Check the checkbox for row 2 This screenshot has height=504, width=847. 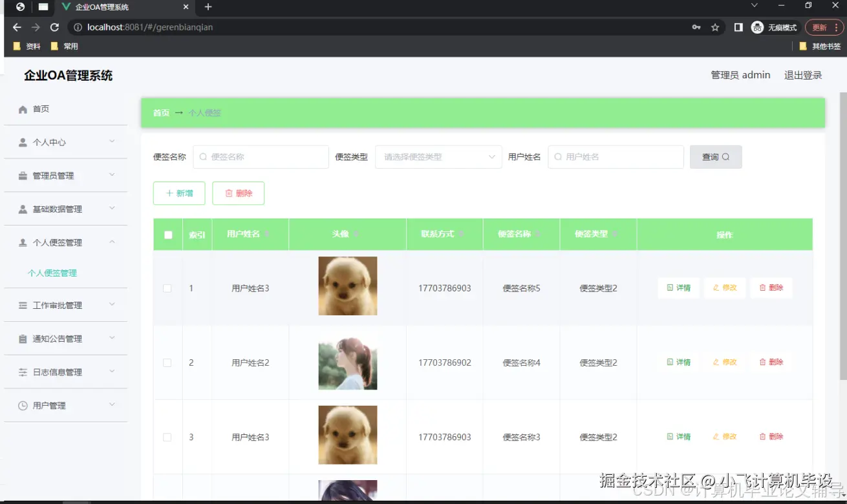pos(167,362)
